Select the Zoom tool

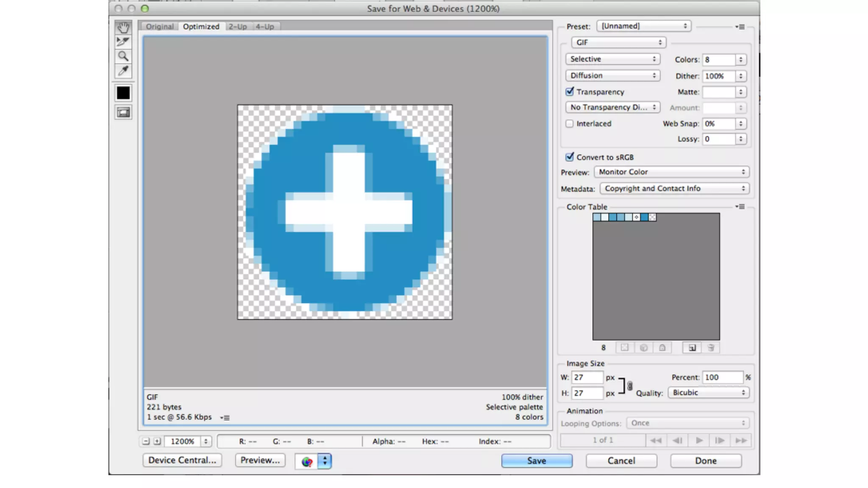tap(123, 56)
